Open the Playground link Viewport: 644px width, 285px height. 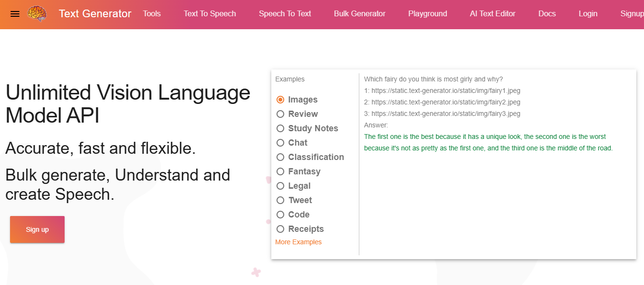point(427,14)
